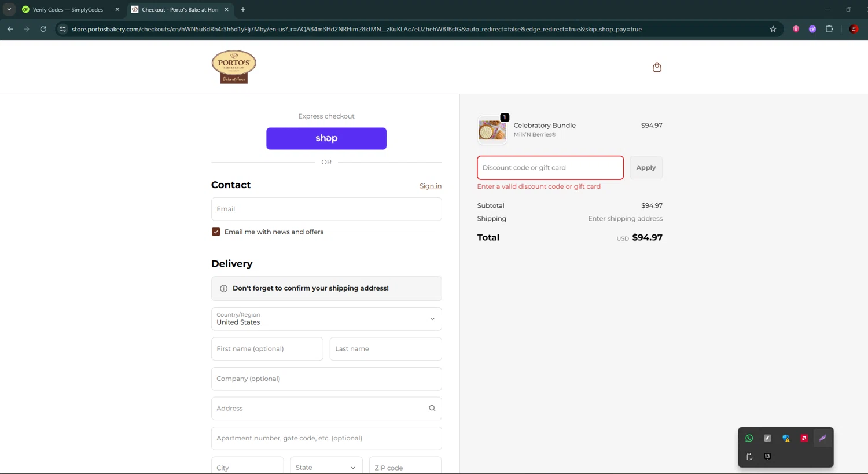Bookmark this page with the star icon
The height and width of the screenshot is (474, 868).
[773, 29]
